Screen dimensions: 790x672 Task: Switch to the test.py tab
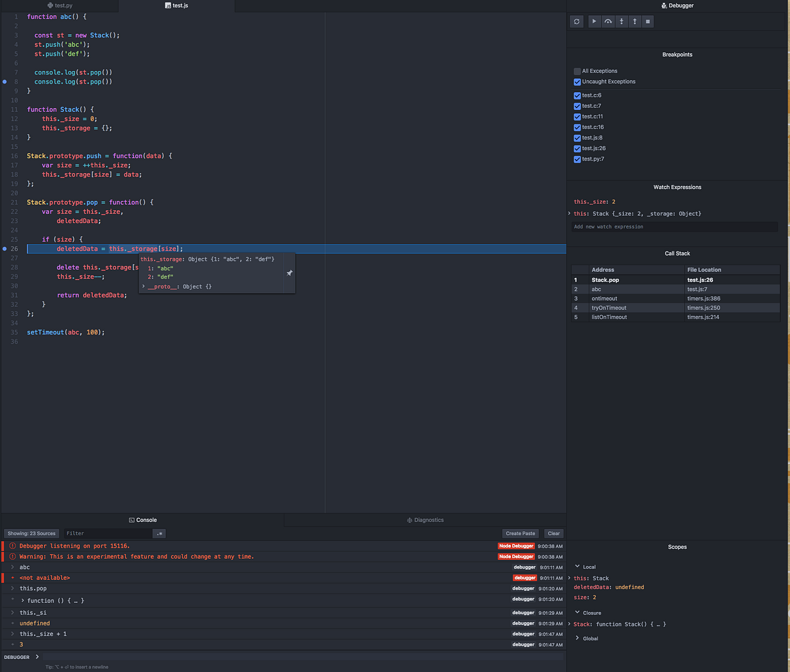pos(61,5)
